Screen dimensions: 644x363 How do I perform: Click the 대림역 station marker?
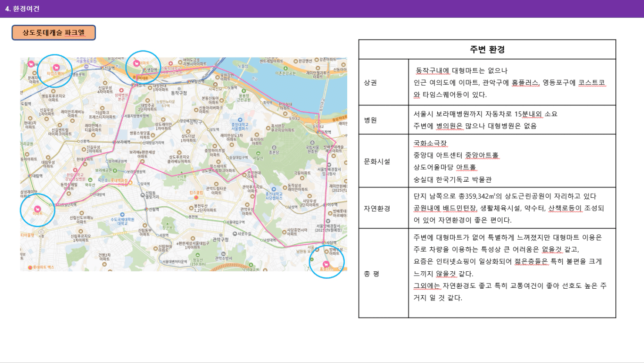[x=30, y=176]
